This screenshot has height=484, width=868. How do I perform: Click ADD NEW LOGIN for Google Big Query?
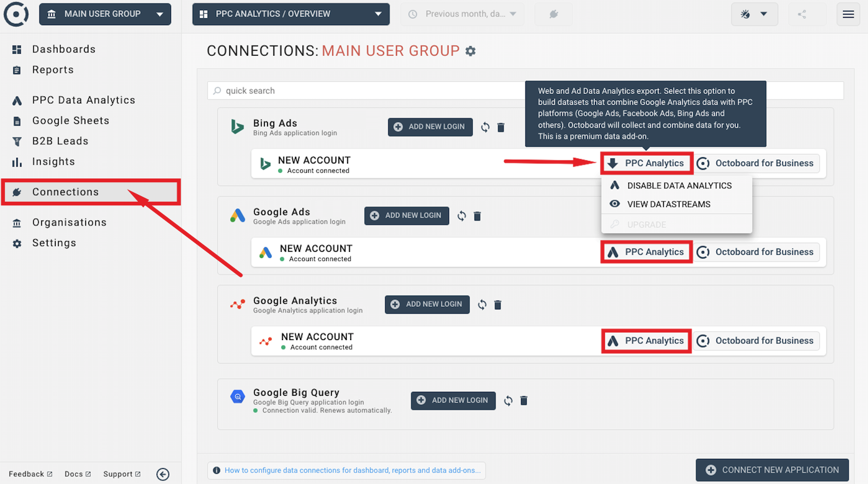[x=453, y=401]
